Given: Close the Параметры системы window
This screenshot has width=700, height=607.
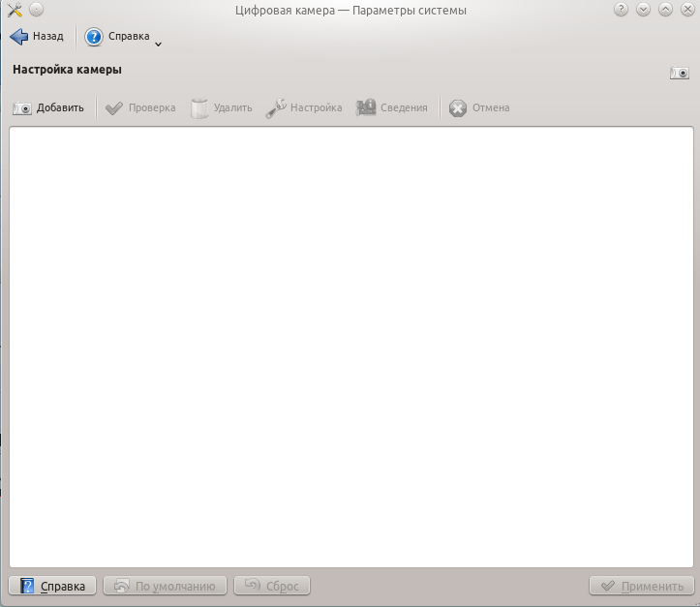Looking at the screenshot, I should click(687, 10).
